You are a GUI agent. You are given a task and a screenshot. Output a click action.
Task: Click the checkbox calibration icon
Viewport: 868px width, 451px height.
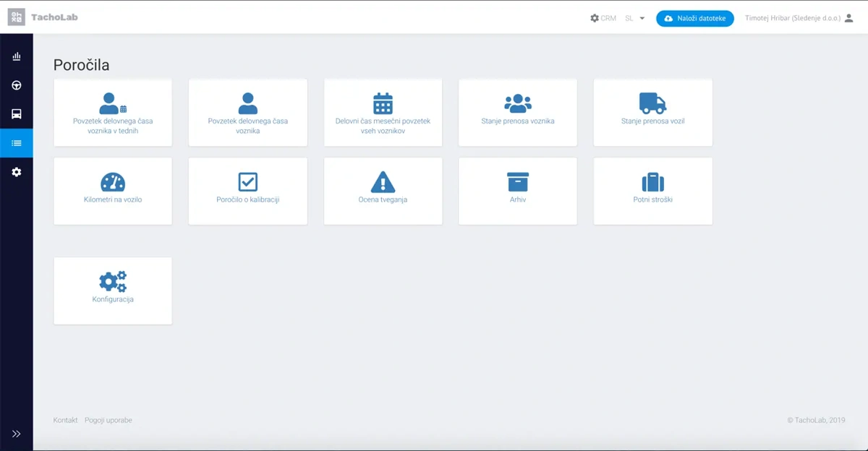click(x=248, y=181)
